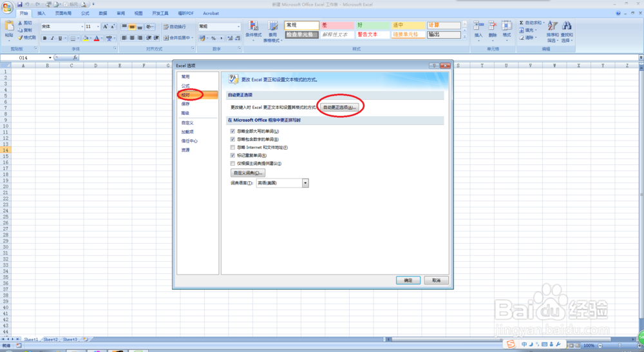Expand the Merge and Center (合并后居中) dropdown
This screenshot has width=644, height=352.
192,38
